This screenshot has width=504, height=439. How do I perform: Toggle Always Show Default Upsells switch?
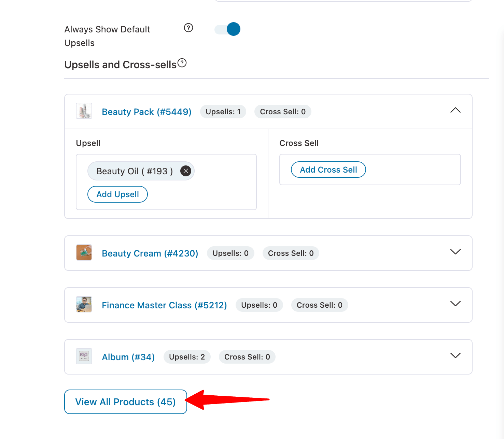[x=227, y=29]
